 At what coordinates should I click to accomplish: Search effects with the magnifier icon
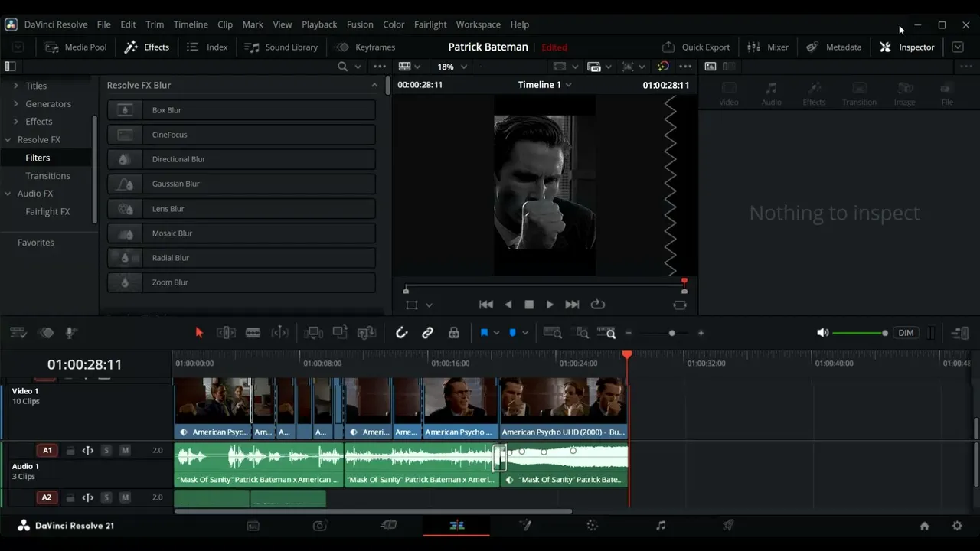coord(343,67)
